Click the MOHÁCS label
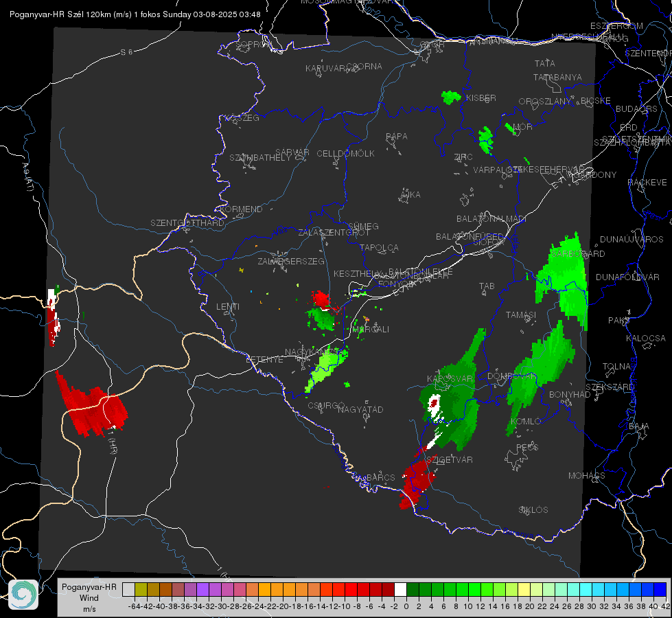Viewport: 672px width, 618px height. click(x=587, y=476)
